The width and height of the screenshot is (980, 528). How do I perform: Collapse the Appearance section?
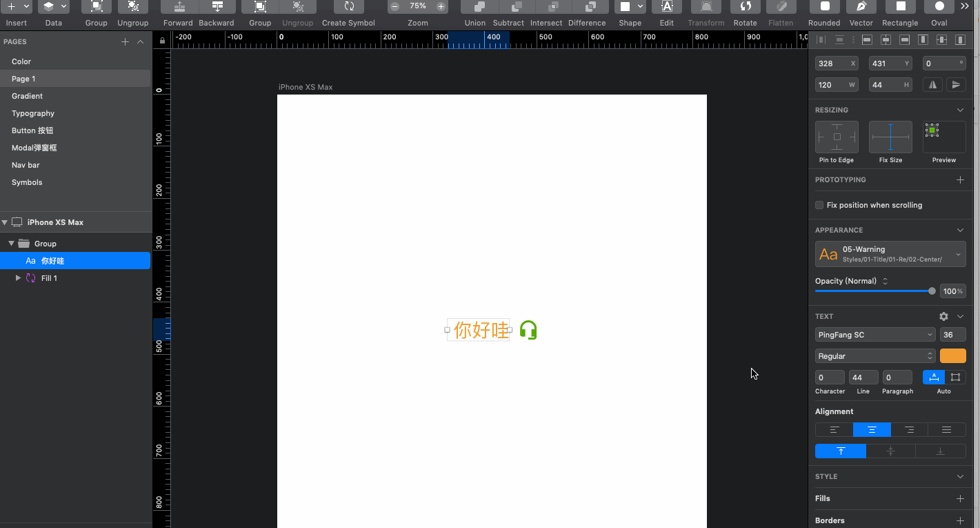click(x=960, y=231)
